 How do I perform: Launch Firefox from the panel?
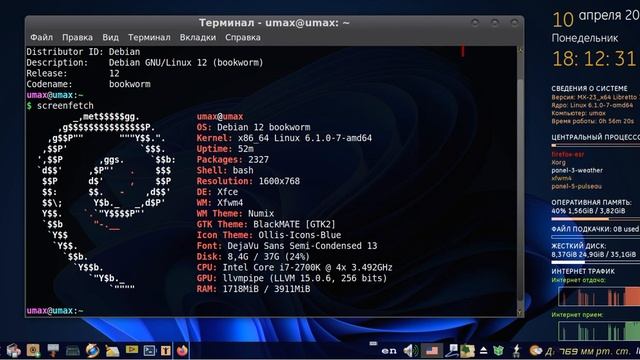pos(182,350)
